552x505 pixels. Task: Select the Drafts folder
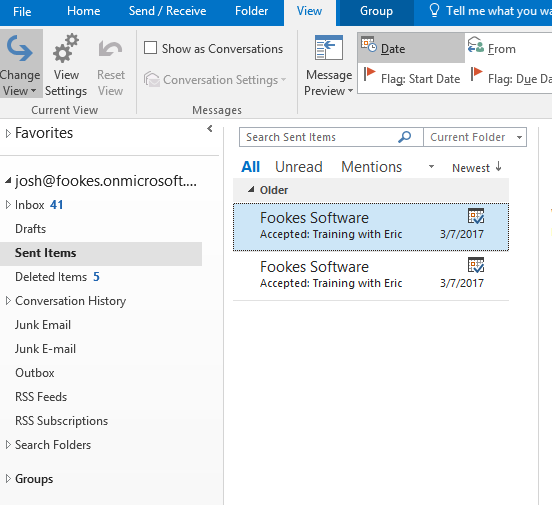[31, 229]
